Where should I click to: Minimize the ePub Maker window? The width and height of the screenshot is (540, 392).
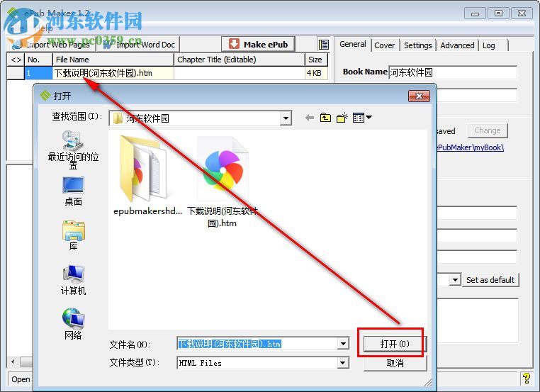(475, 13)
